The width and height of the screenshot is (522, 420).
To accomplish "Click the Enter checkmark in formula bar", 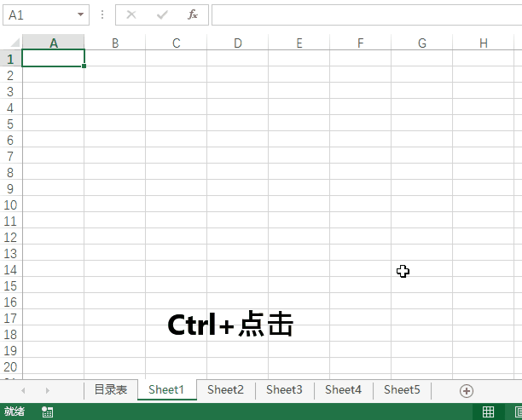I will (x=162, y=14).
